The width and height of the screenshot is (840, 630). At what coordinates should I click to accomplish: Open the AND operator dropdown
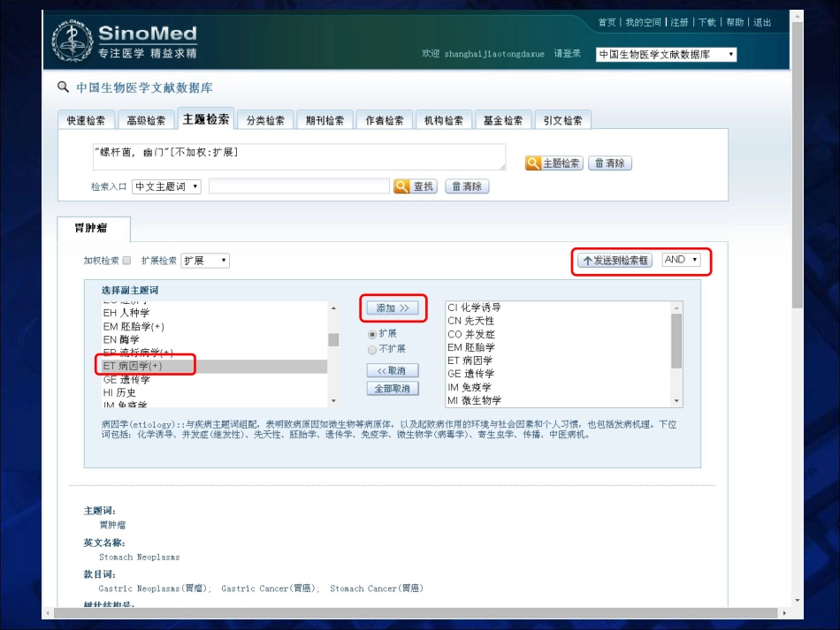pos(682,260)
